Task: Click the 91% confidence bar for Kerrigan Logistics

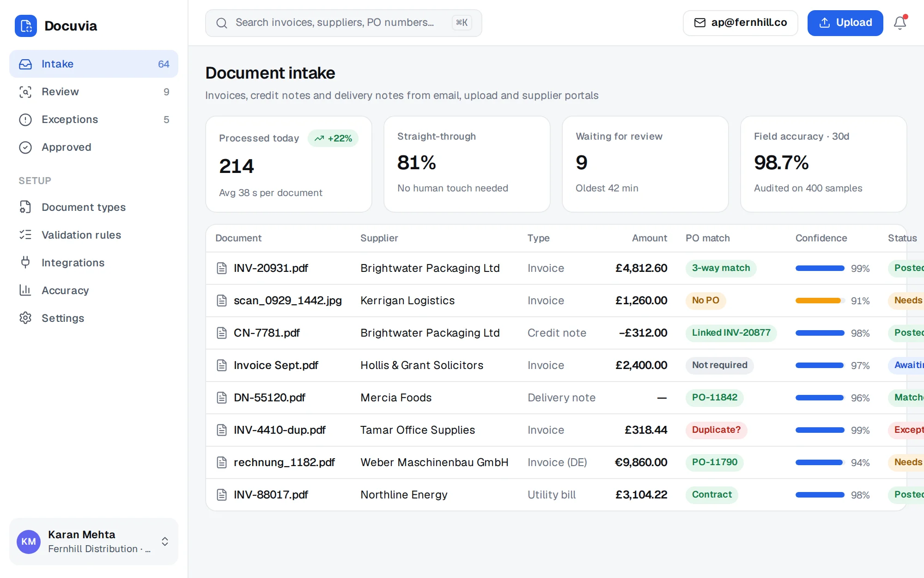Action: click(820, 301)
